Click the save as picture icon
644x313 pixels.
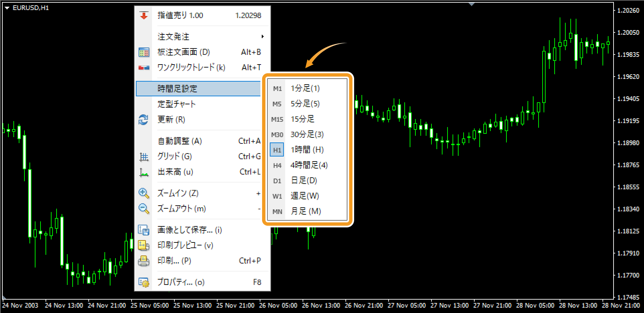pos(144,230)
